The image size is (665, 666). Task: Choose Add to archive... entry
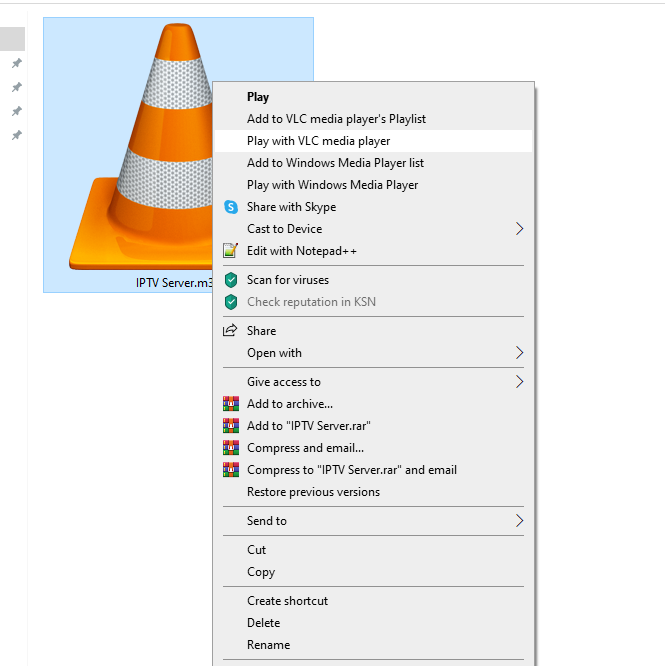pos(373,404)
